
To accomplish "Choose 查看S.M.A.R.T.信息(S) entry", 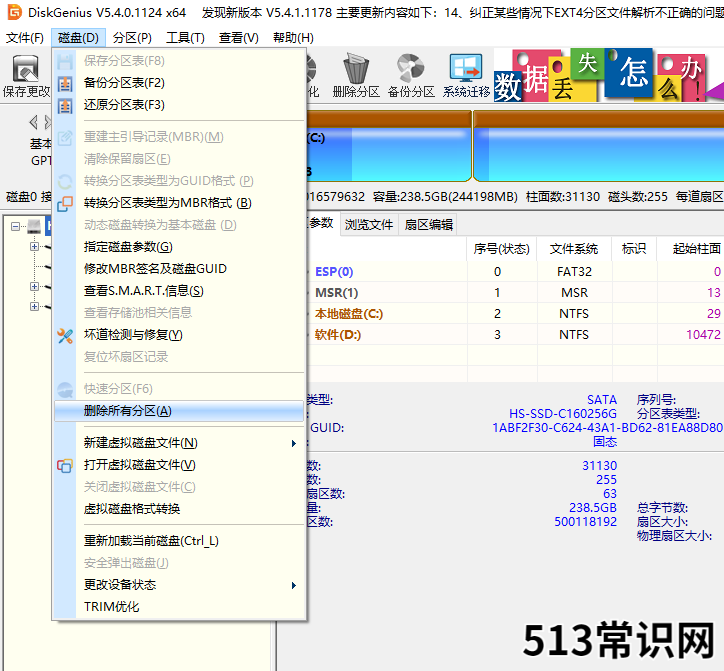I will pyautogui.click(x=179, y=291).
